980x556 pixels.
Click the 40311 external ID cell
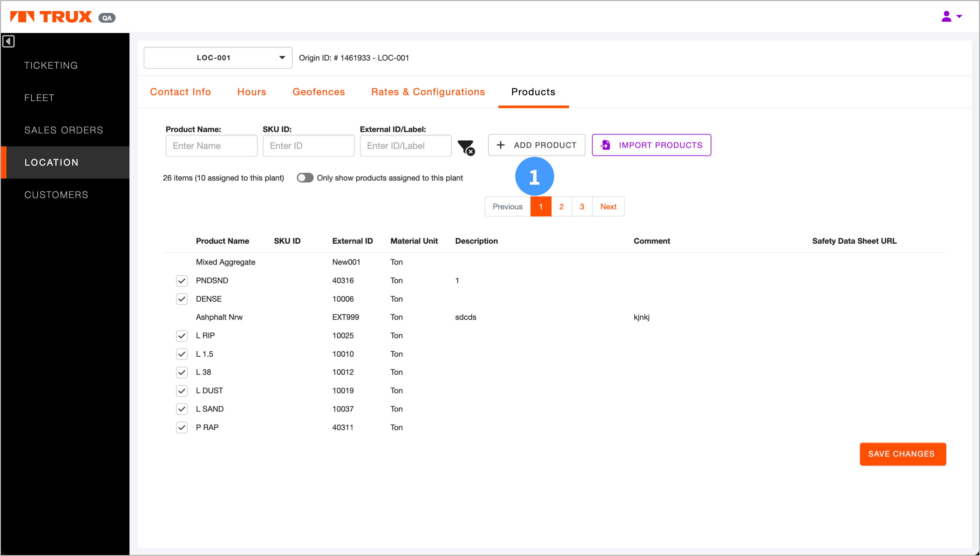[x=343, y=427]
